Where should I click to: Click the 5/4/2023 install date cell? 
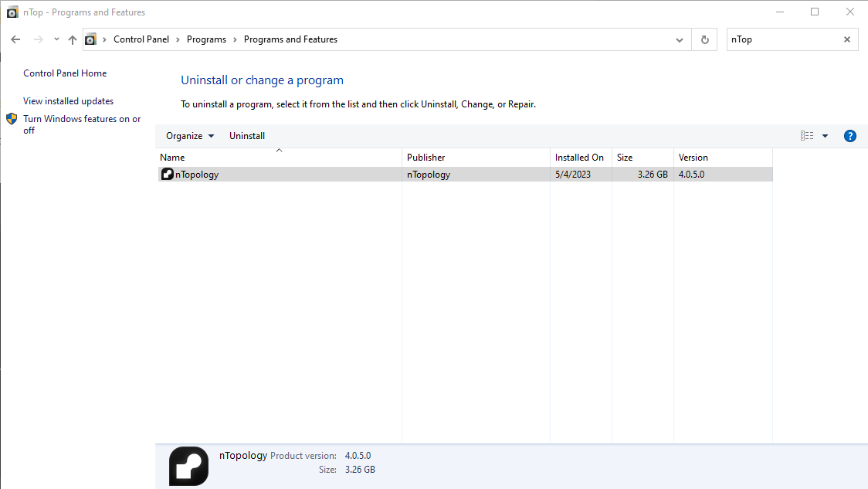coord(573,175)
